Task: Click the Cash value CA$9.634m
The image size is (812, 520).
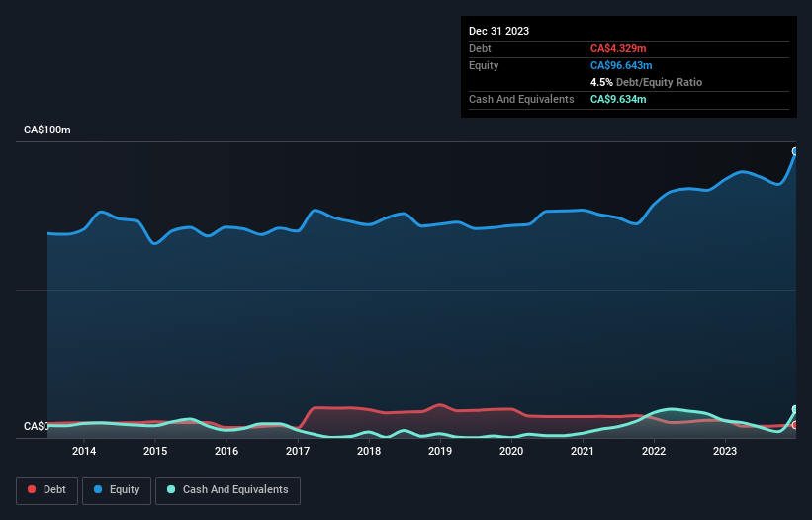Action: click(x=618, y=99)
